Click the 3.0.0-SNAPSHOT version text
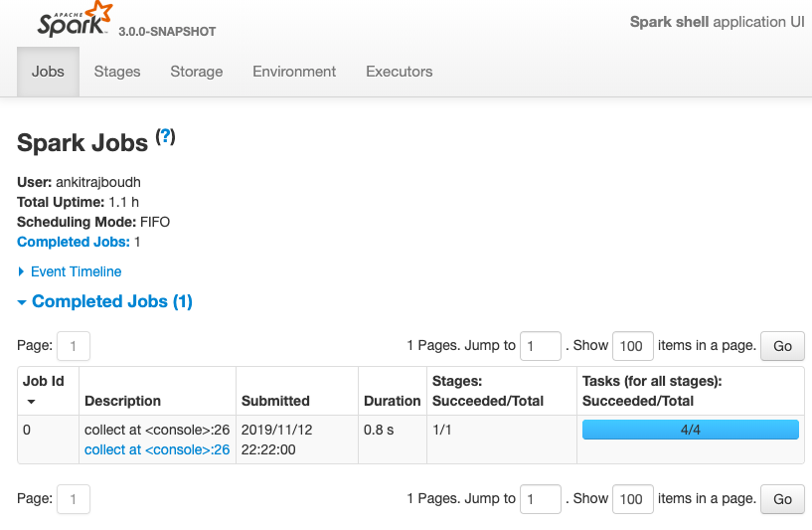The height and width of the screenshot is (530, 812). point(167,32)
